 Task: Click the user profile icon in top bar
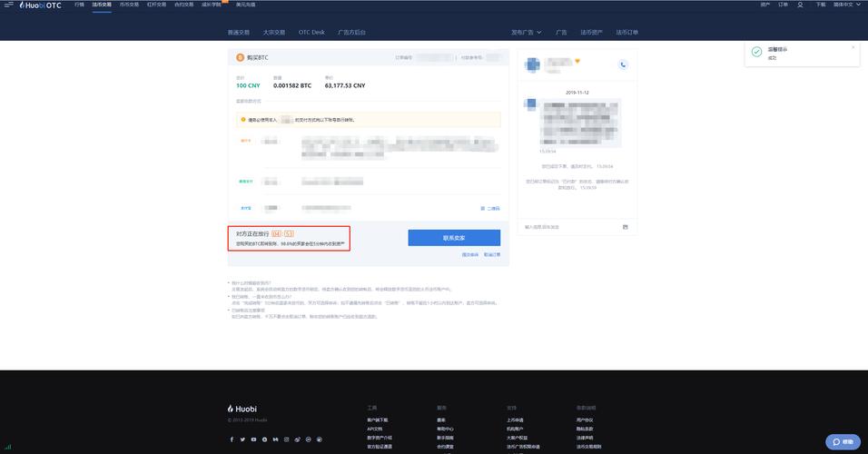[800, 5]
